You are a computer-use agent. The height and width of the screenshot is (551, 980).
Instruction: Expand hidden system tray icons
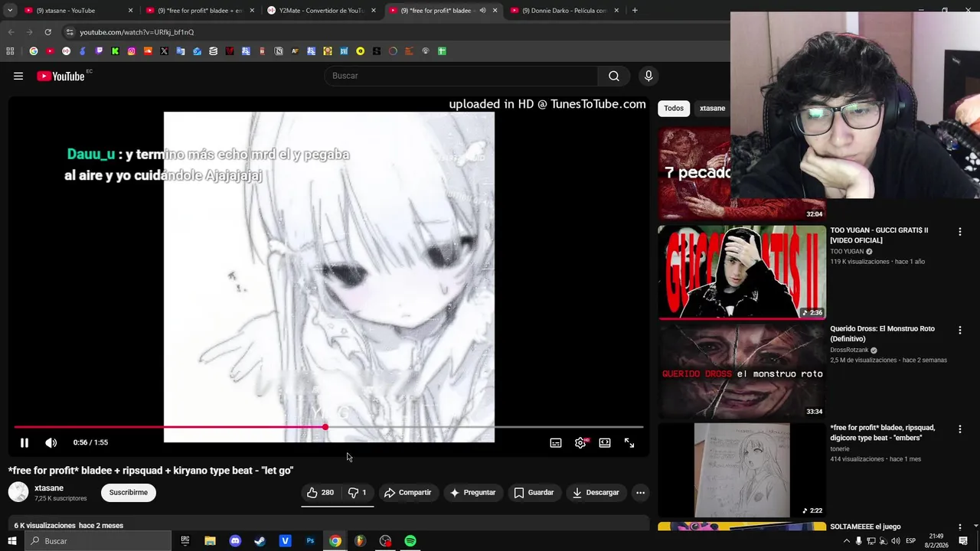(x=846, y=541)
